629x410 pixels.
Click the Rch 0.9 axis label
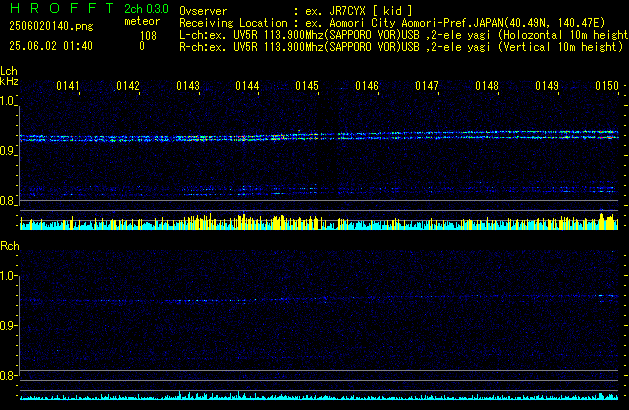[x=7, y=325]
